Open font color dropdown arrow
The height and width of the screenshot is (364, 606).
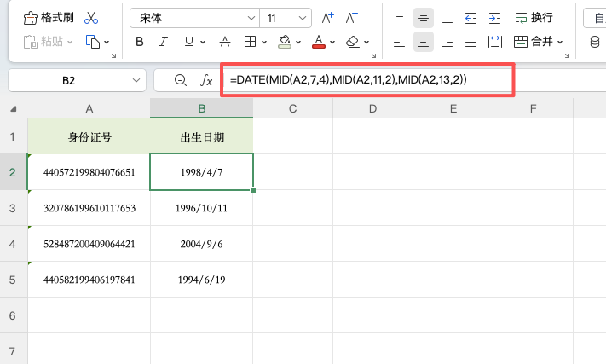point(332,42)
